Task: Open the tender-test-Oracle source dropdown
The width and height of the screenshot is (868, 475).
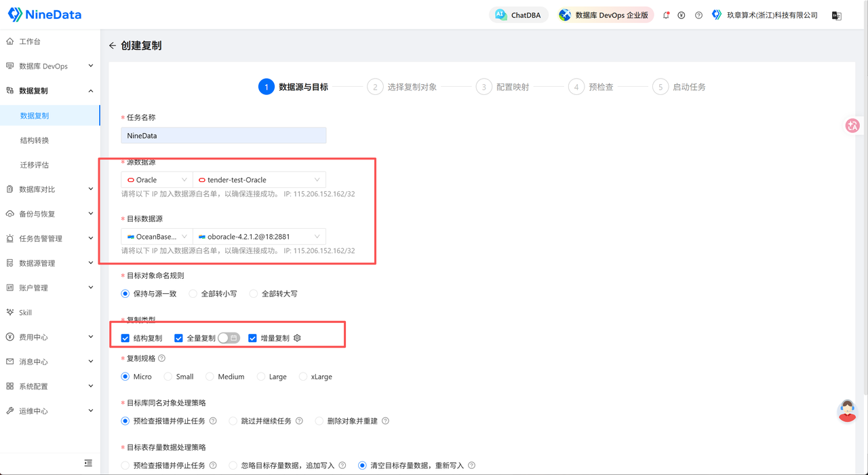Action: 259,180
